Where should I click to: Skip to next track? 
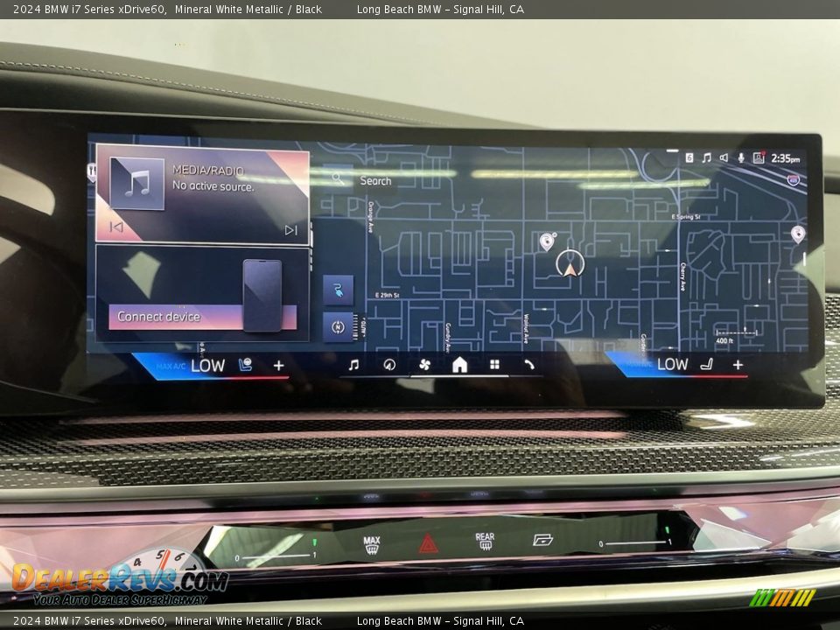(x=290, y=230)
